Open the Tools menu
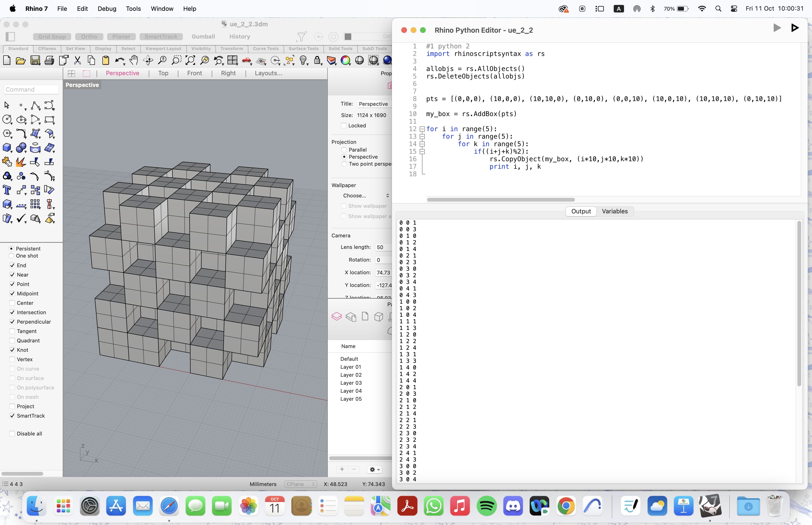Viewport: 812px width, 525px height. tap(133, 8)
